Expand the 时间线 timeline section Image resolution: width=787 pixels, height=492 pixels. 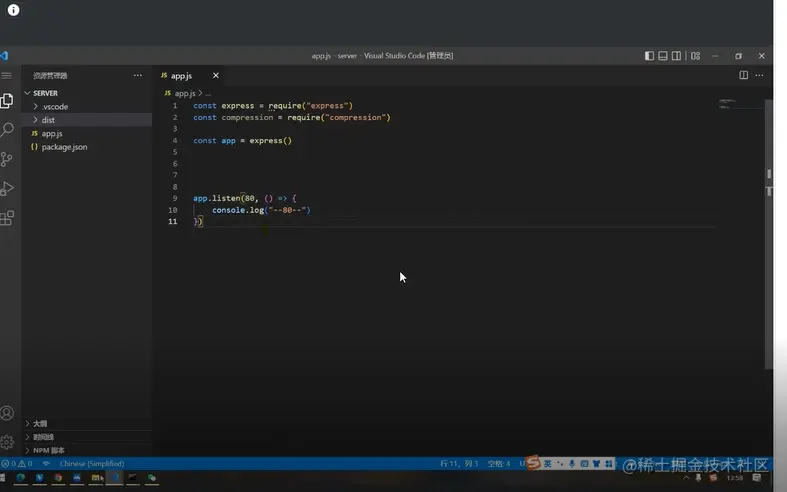86,437
